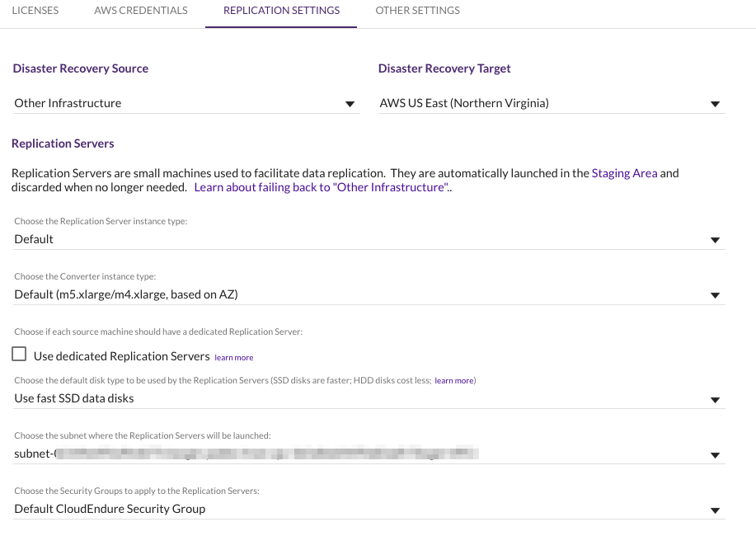Image resolution: width=756 pixels, height=536 pixels.
Task: Open the default disk type dropdown
Action: coord(369,398)
